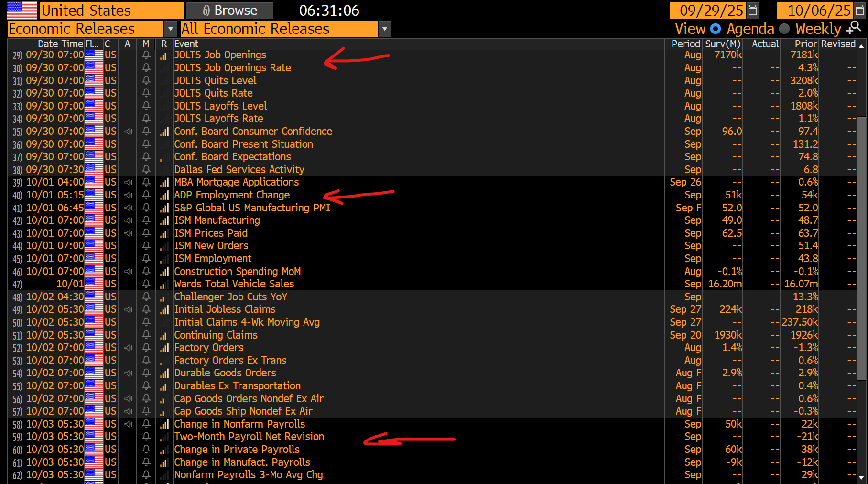
Task: Edit the end date field 10/06/25
Action: (x=815, y=11)
